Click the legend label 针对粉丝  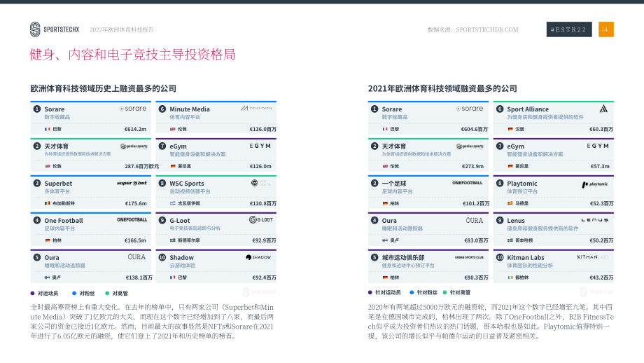(x=427, y=293)
